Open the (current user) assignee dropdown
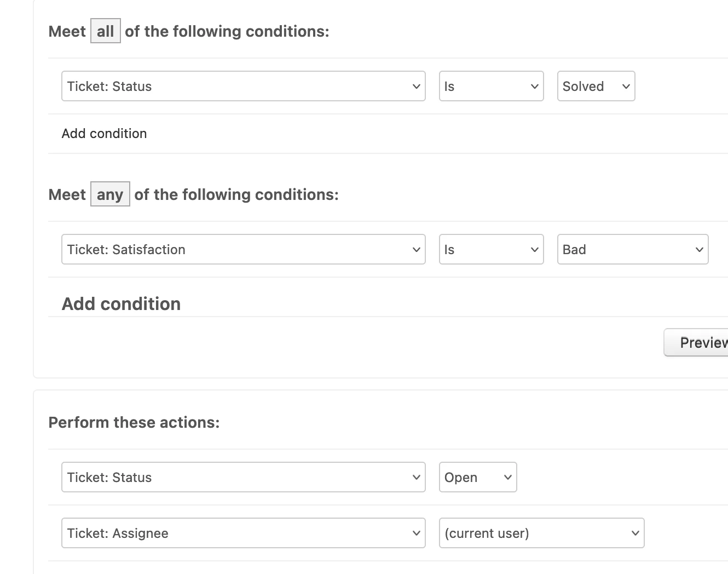728x574 pixels. pos(541,533)
